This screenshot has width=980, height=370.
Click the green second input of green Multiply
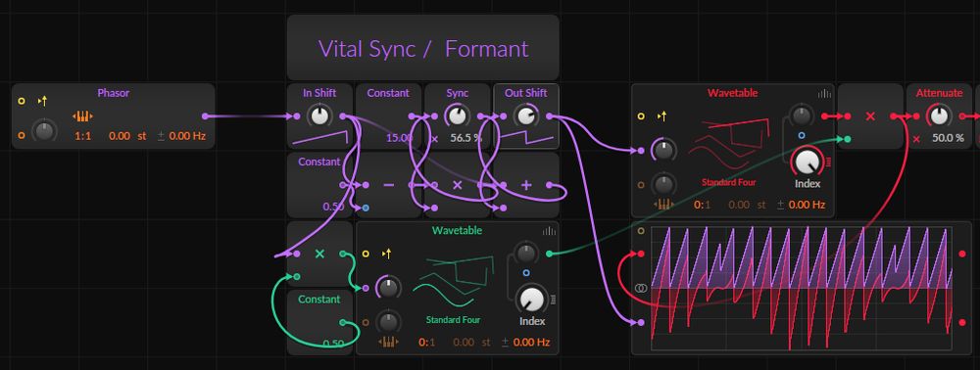coord(297,276)
